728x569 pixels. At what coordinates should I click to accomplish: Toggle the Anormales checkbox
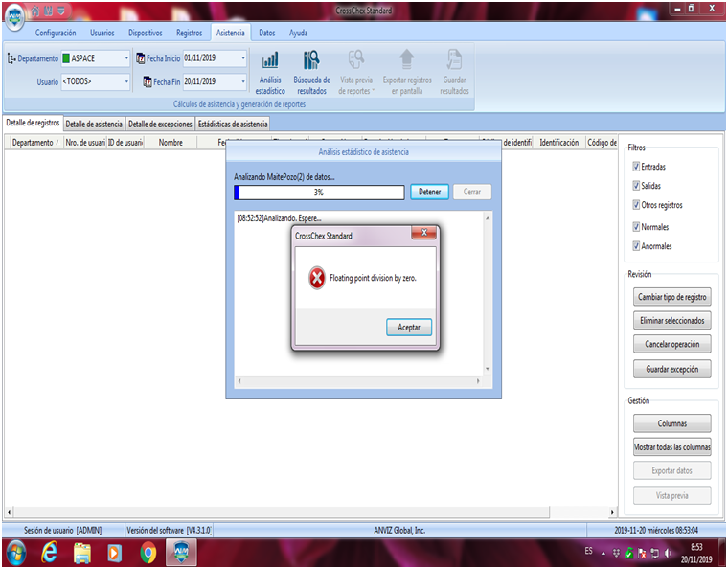pos(636,246)
